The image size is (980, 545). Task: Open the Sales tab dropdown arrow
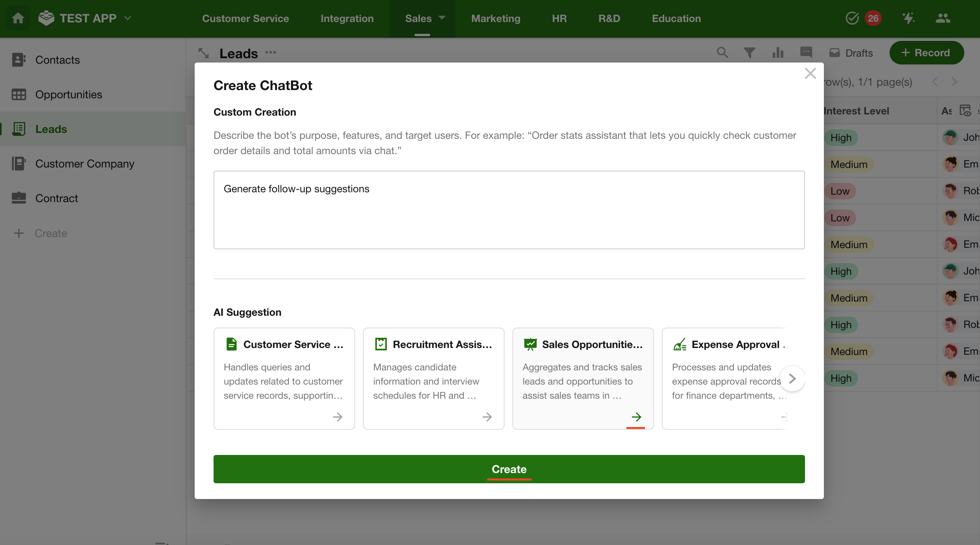click(442, 18)
